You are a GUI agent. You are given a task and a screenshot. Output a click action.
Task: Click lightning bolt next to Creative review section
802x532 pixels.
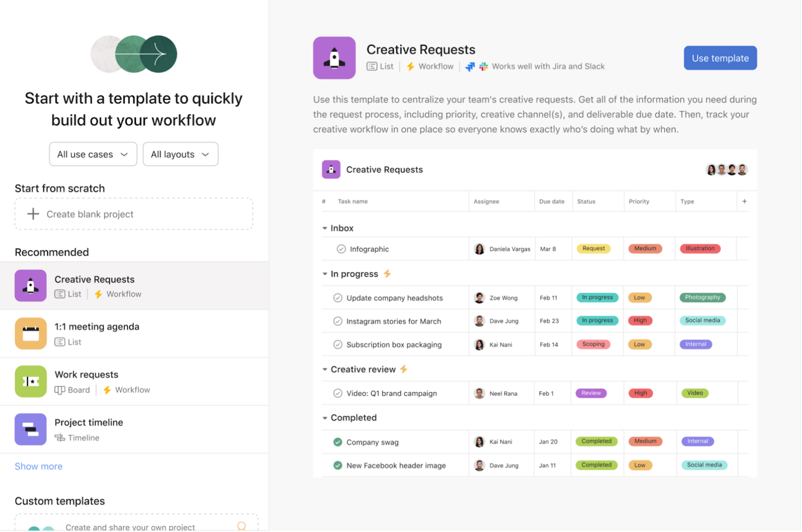coord(404,369)
